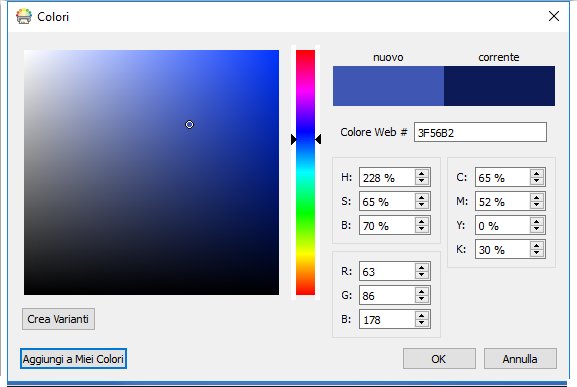Increase the C cyan value
577x387 pixels.
pyautogui.click(x=537, y=173)
